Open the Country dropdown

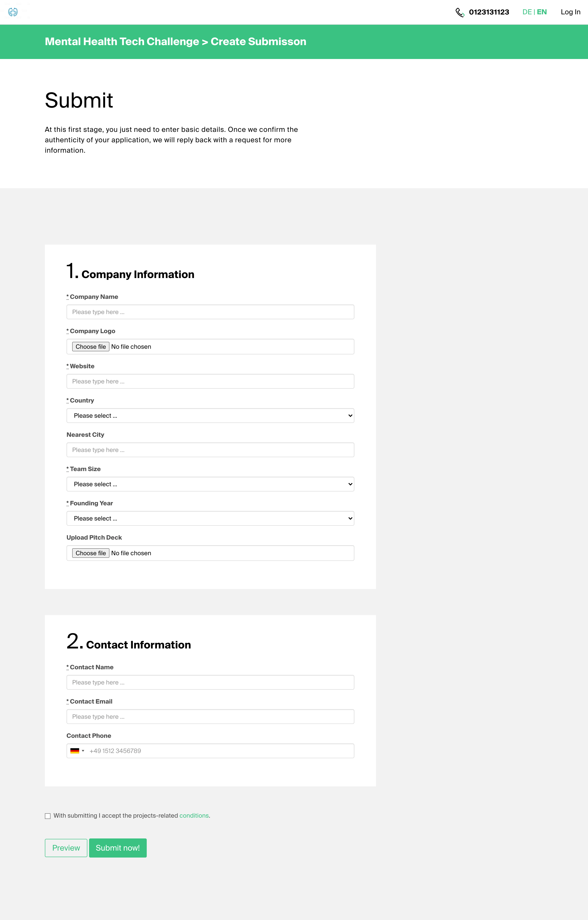tap(210, 416)
